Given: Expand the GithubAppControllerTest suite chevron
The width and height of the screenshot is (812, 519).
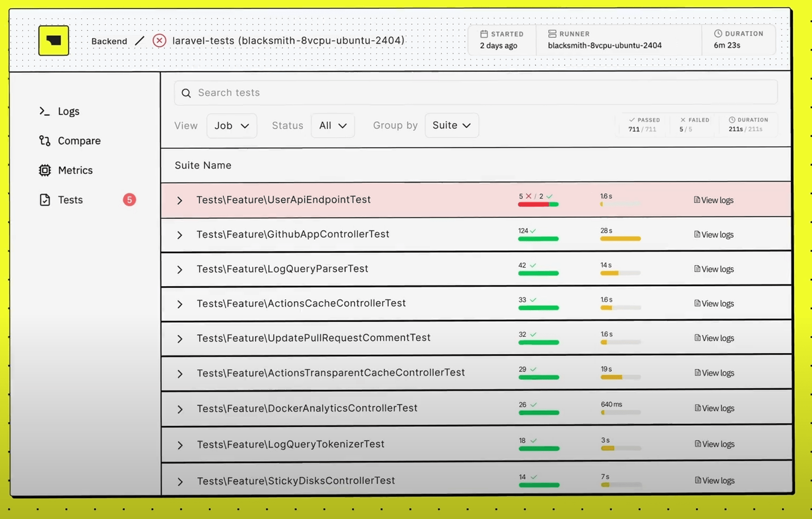Looking at the screenshot, I should point(180,235).
